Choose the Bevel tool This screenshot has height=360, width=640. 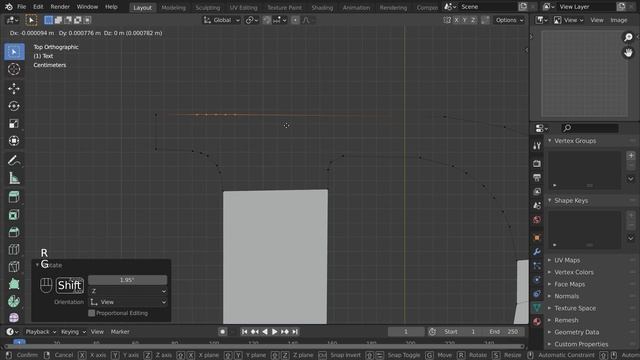pos(14,232)
